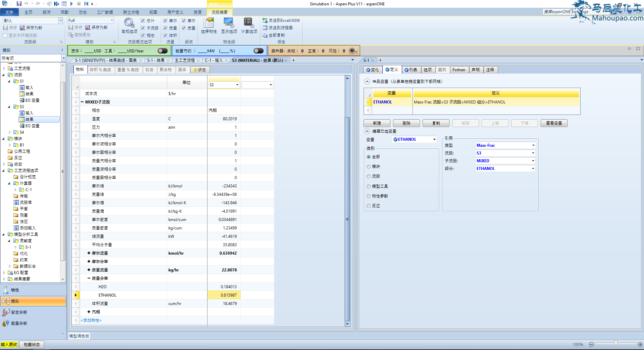
Task: Click the 查看变量 button
Action: coord(554,123)
